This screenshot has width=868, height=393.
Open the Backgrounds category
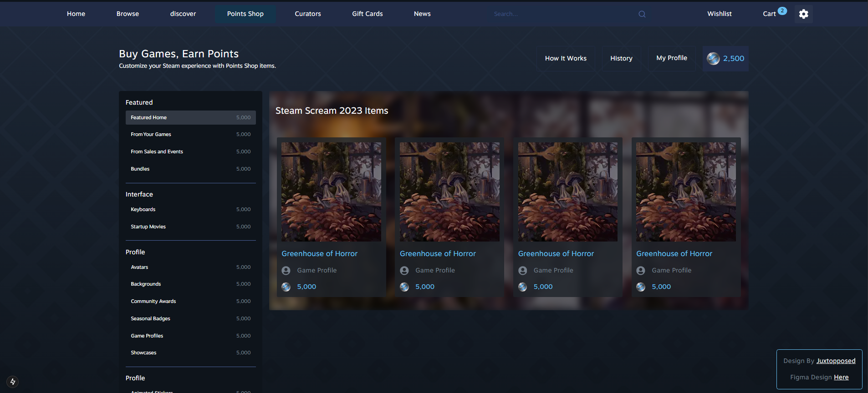(x=190, y=284)
